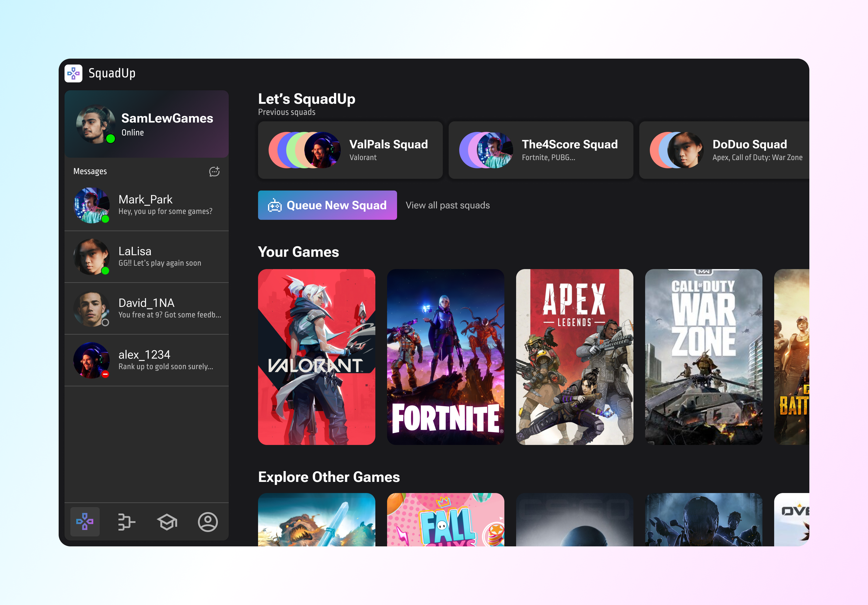Open the Fall Guys cover under Explore
This screenshot has width=868, height=605.
point(445,520)
